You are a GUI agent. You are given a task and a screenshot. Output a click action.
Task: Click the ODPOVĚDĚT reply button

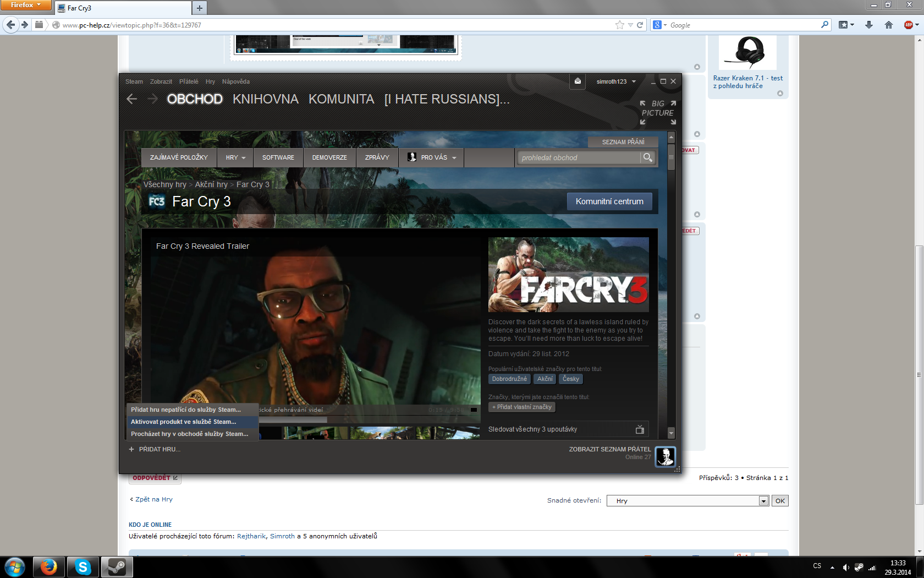(x=155, y=478)
